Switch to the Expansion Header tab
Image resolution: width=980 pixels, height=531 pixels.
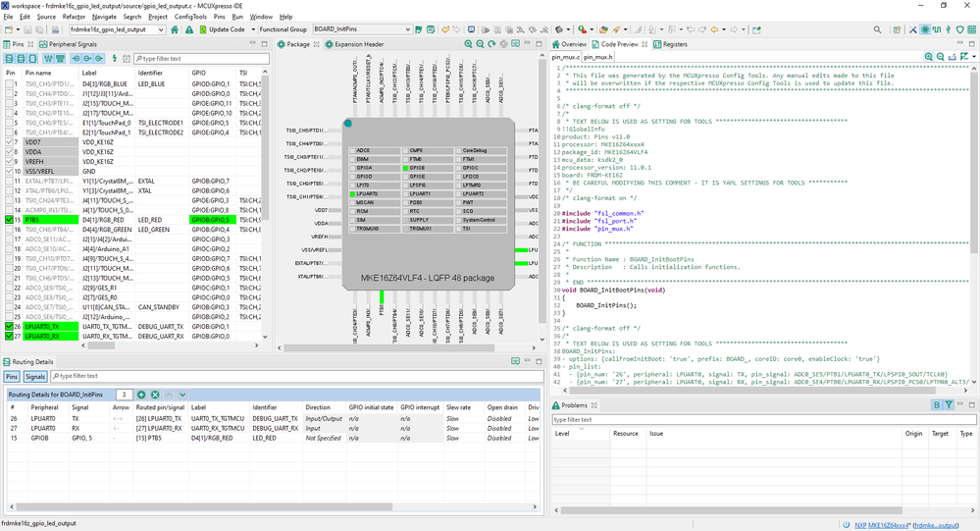click(x=354, y=44)
